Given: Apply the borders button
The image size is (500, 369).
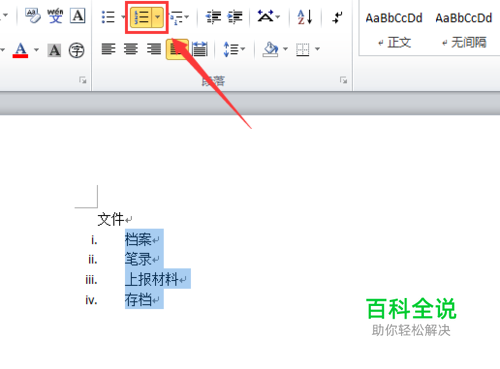Looking at the screenshot, I should (x=303, y=49).
